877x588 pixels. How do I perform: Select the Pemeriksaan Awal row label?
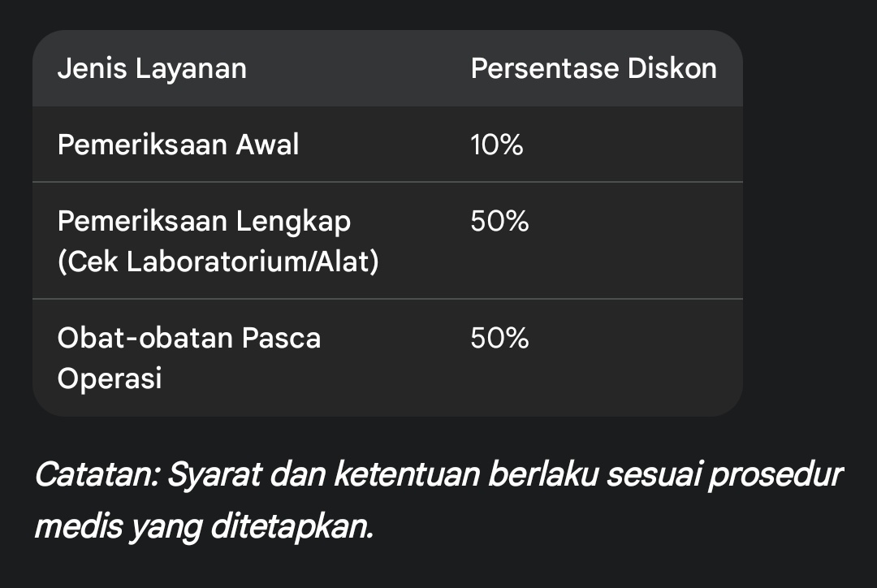point(178,145)
